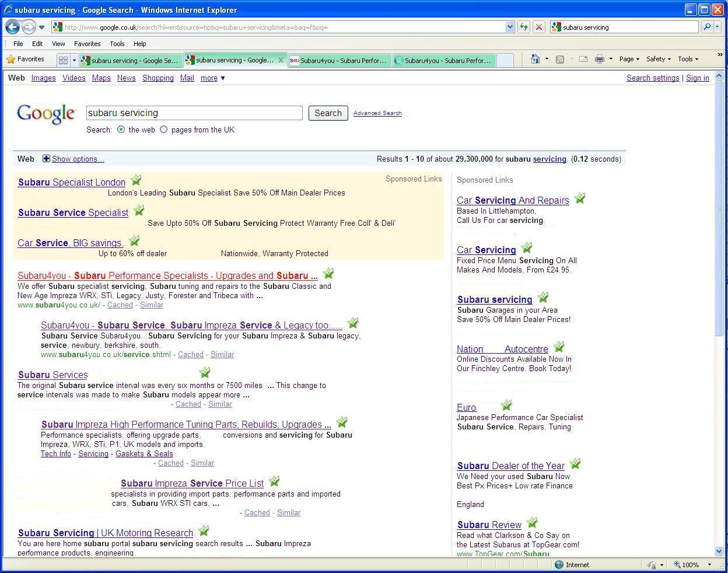The height and width of the screenshot is (573, 728).
Task: Click star beside Subaru Dealer of the Year
Action: 575,463
